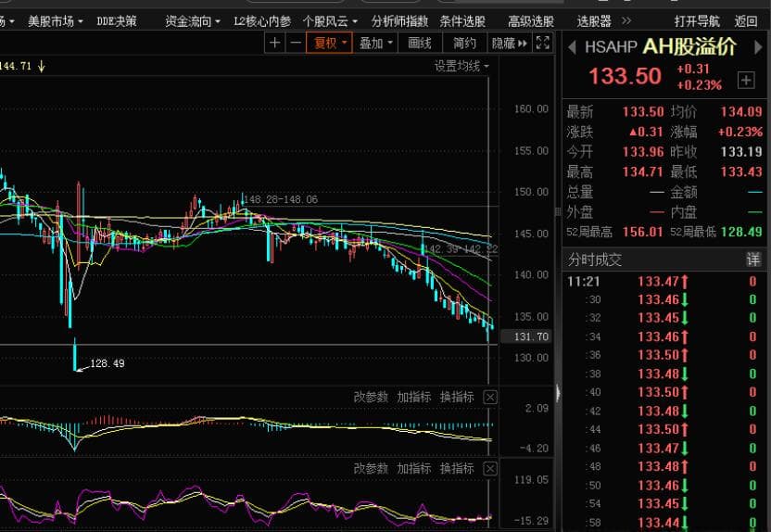
Task: Click 昨收 value 133.19
Action: (x=741, y=151)
